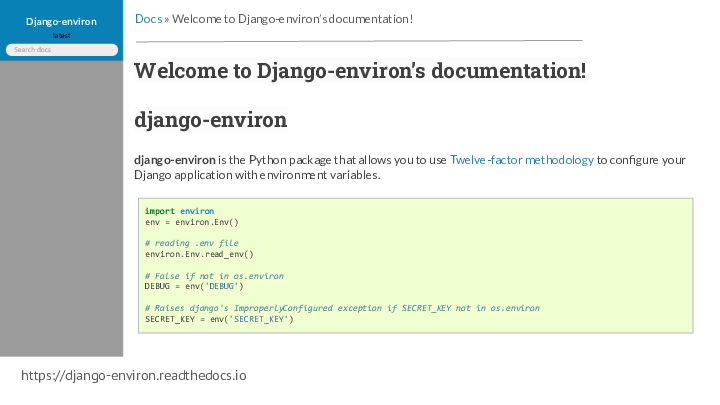
Task: Click the 'django-environ' section heading
Action: [x=210, y=120]
